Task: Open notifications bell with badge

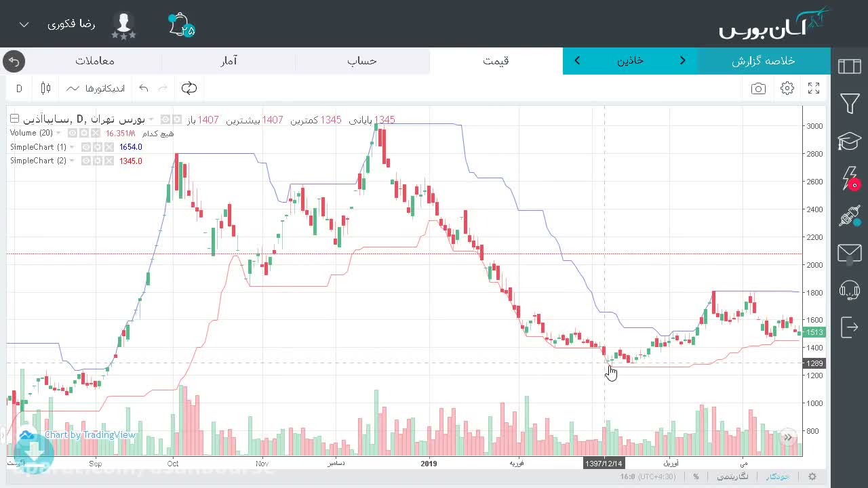Action: pyautogui.click(x=180, y=25)
